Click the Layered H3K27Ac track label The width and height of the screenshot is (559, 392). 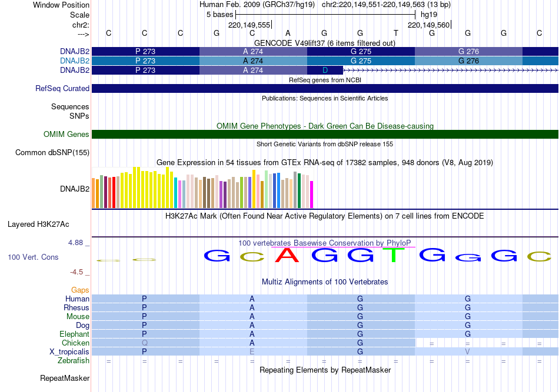[38, 225]
